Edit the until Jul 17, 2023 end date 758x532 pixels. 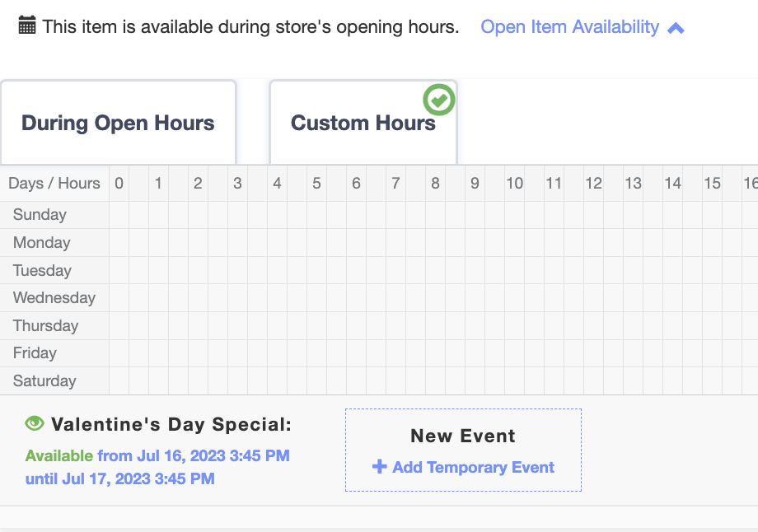120,478
